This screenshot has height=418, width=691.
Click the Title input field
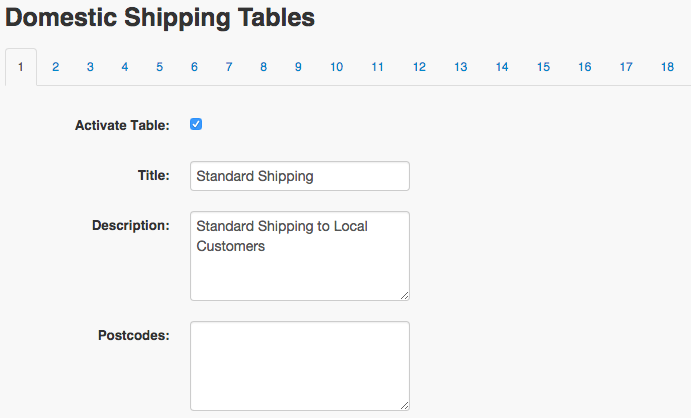coord(300,176)
